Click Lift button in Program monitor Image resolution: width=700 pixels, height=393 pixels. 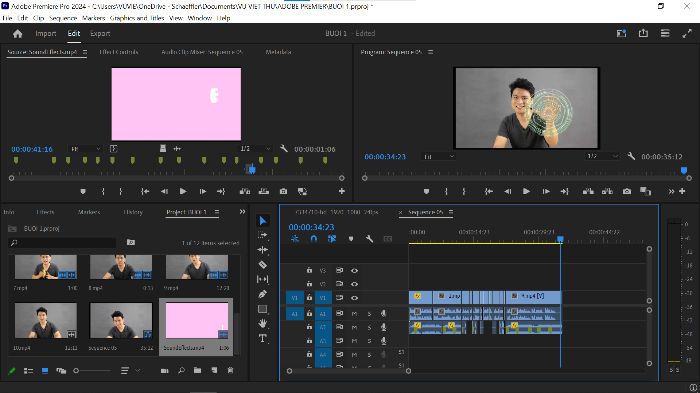point(588,191)
